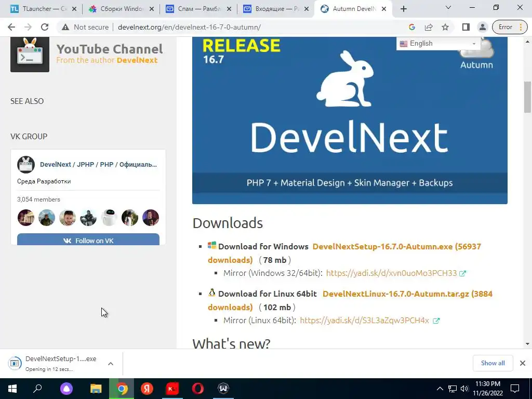Click the scrollbar down arrow
Viewport: 532px width, 399px height.
click(527, 344)
